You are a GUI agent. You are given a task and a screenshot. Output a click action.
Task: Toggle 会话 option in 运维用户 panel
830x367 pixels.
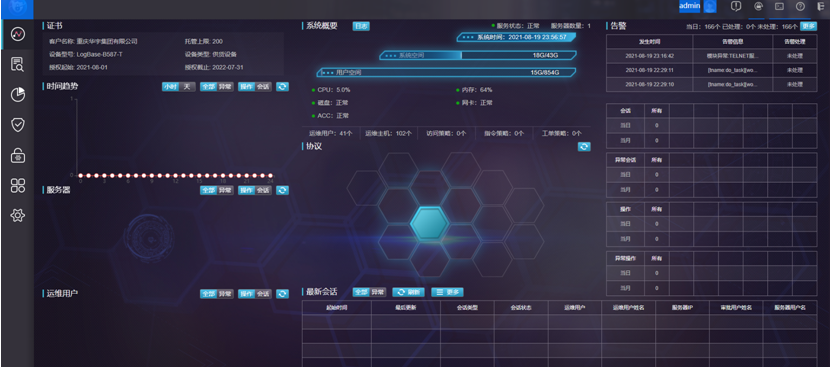(263, 293)
